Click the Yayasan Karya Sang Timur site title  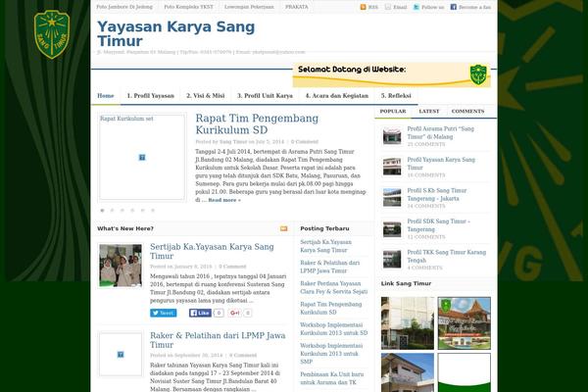175,33
